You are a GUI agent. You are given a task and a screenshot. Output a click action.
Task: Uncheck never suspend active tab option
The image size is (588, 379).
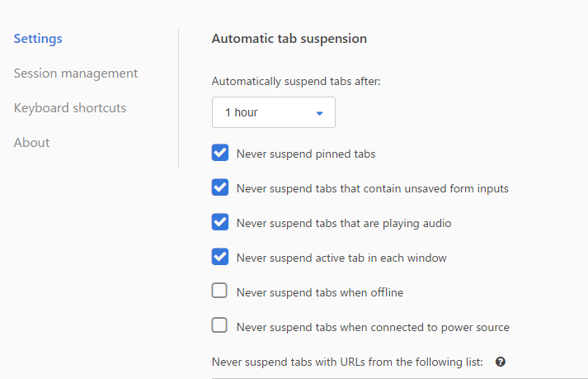pos(219,257)
